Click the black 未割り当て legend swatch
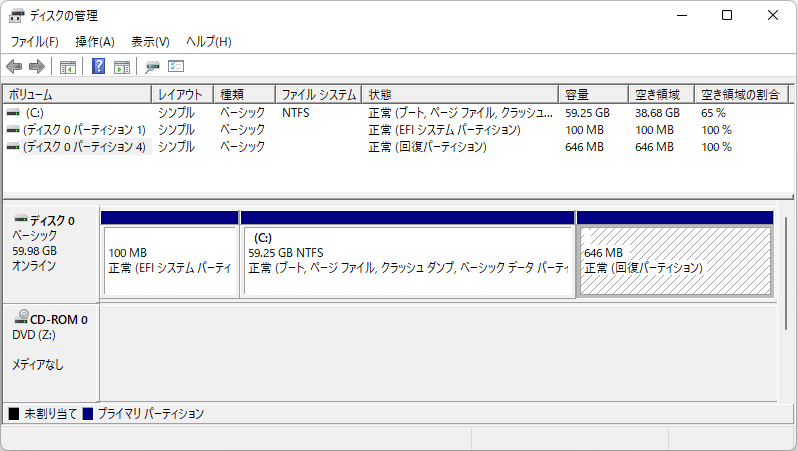 tap(14, 414)
